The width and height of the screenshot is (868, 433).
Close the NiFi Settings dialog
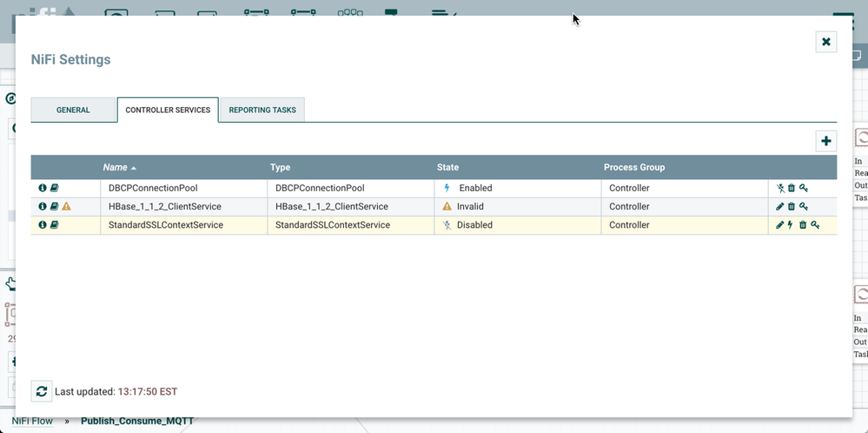[x=825, y=42]
